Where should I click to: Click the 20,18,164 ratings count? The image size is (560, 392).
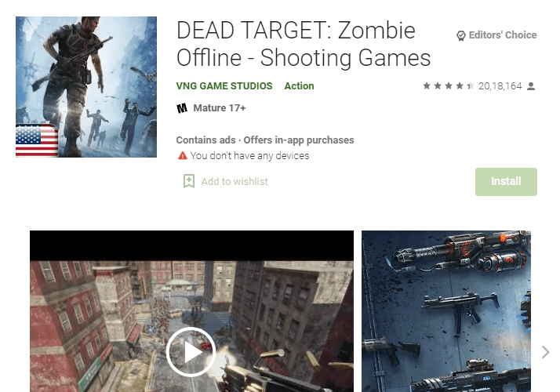[500, 86]
